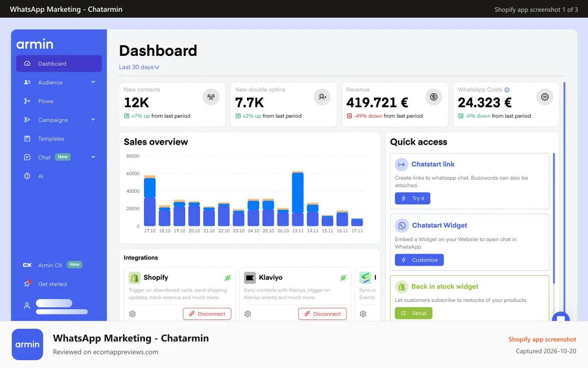
Task: Go to Dashboard in sidebar
Action: coord(59,64)
